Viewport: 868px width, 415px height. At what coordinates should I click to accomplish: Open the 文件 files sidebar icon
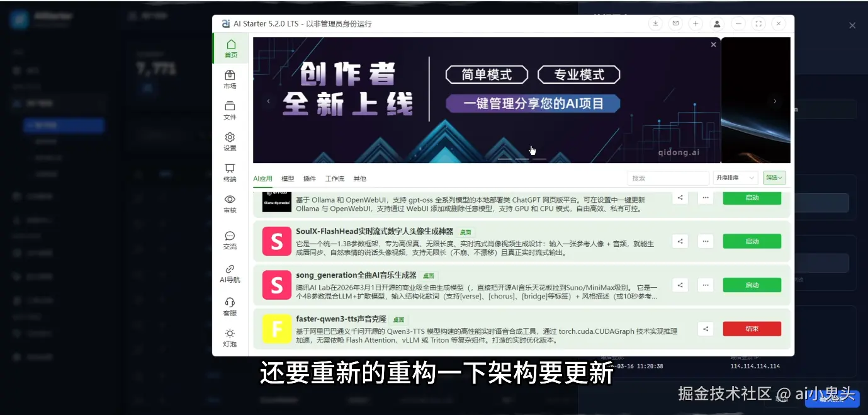point(230,111)
